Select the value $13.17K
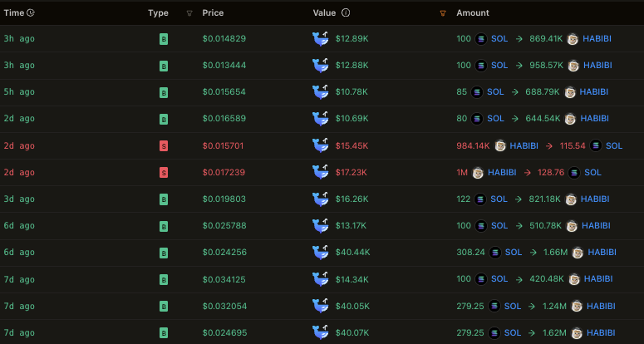 (x=351, y=226)
